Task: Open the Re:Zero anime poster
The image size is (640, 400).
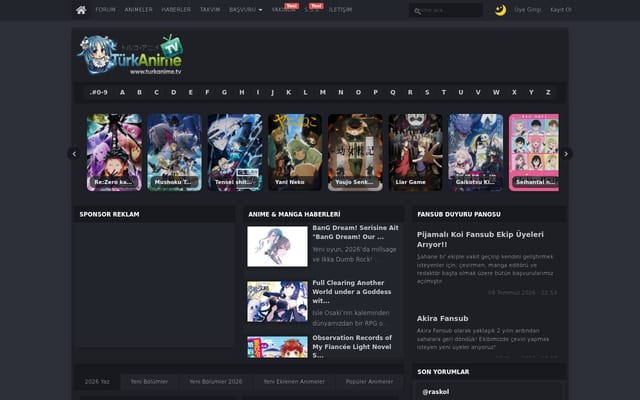Action: (x=114, y=152)
